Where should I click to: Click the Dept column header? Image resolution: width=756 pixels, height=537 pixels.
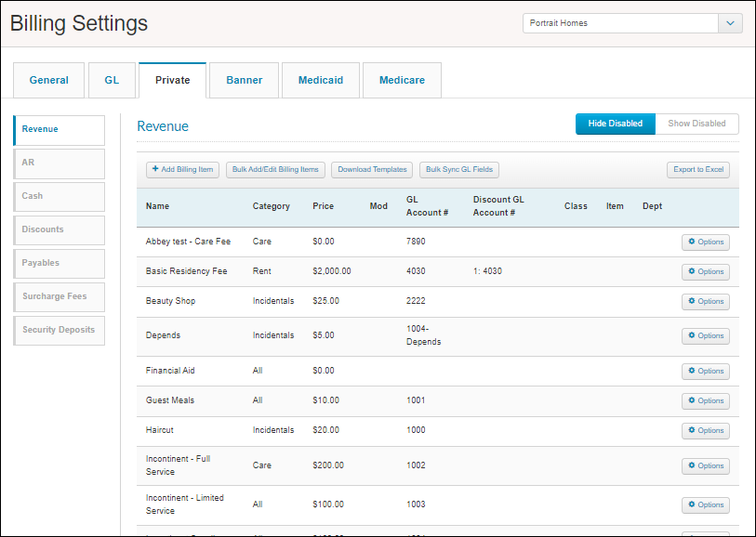653,206
